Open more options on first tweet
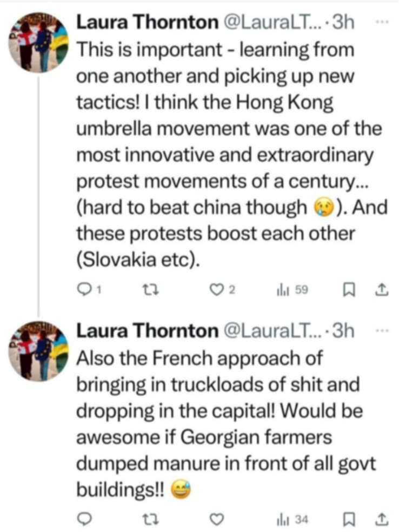The width and height of the screenshot is (399, 532). point(381,22)
